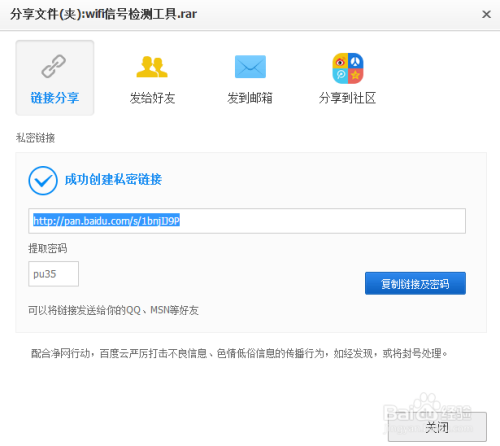500x446 pixels.
Task: Click the chain link share icon
Action: [54, 66]
